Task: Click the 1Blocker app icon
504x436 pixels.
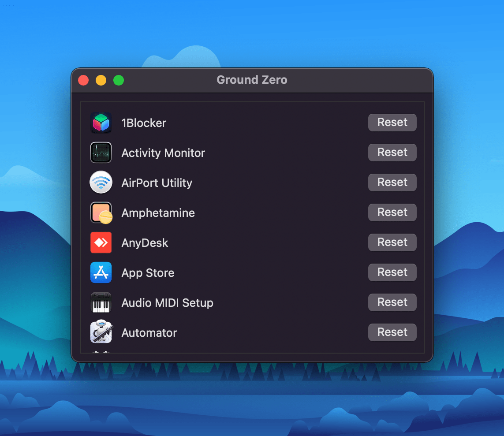Action: 101,123
